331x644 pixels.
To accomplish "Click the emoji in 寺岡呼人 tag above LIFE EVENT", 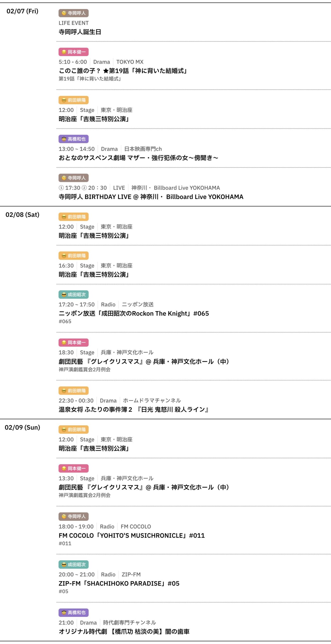I will pyautogui.click(x=64, y=13).
